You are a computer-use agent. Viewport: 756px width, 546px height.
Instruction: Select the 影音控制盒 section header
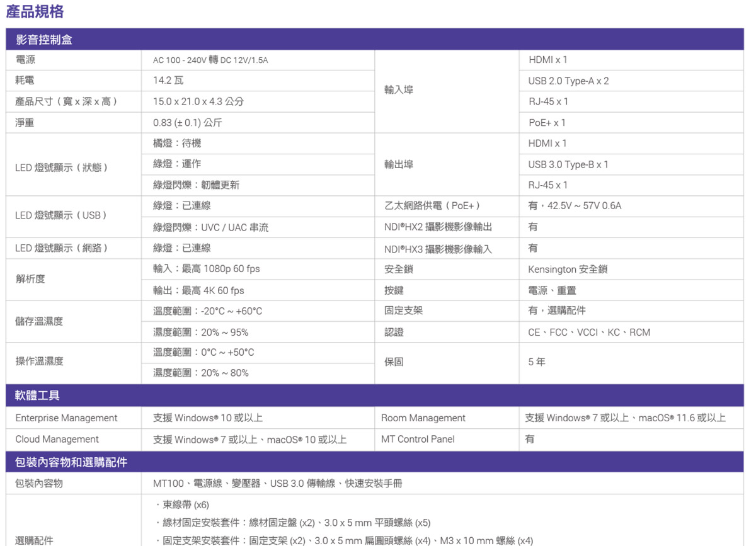coord(38,38)
